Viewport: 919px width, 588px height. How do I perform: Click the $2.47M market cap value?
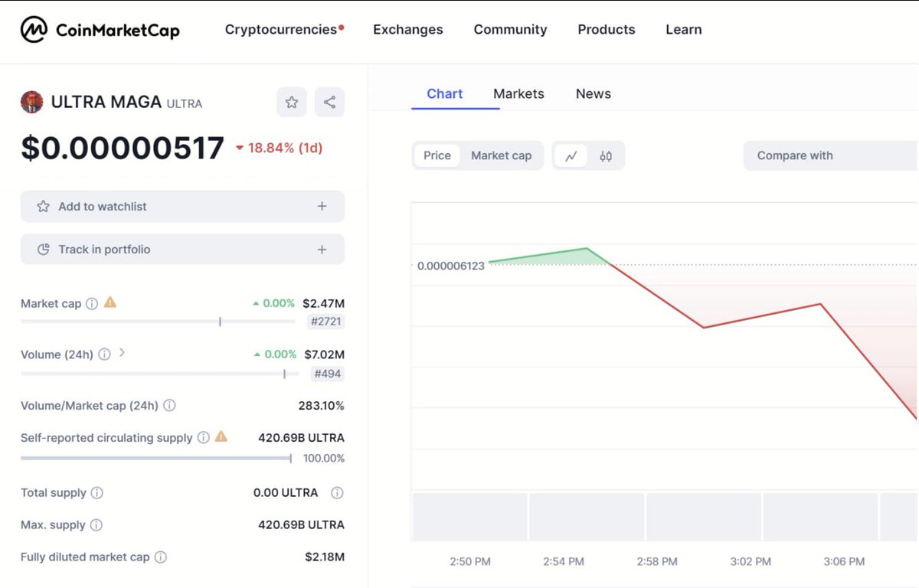coord(323,303)
